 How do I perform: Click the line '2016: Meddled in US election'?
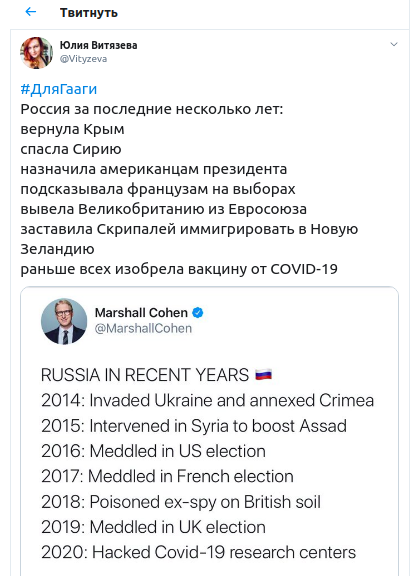click(153, 451)
